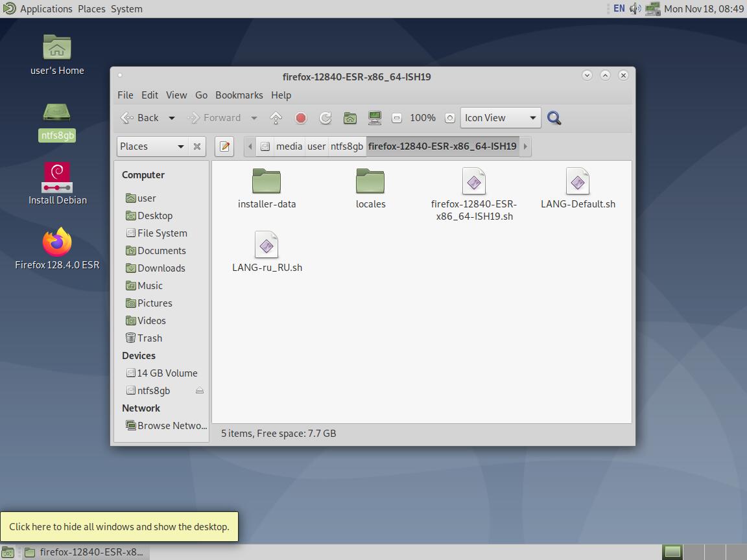The width and height of the screenshot is (747, 560).
Task: Open System menu in top panel
Action: point(126,8)
